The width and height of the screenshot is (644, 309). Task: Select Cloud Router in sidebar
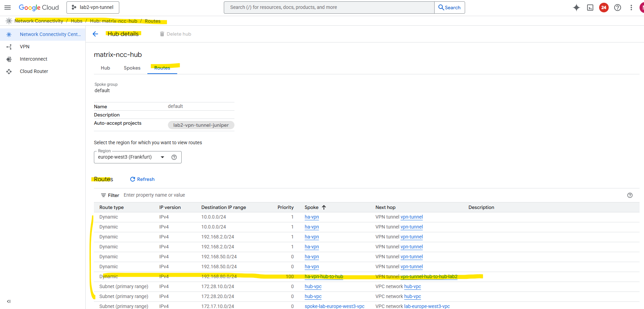tap(34, 71)
